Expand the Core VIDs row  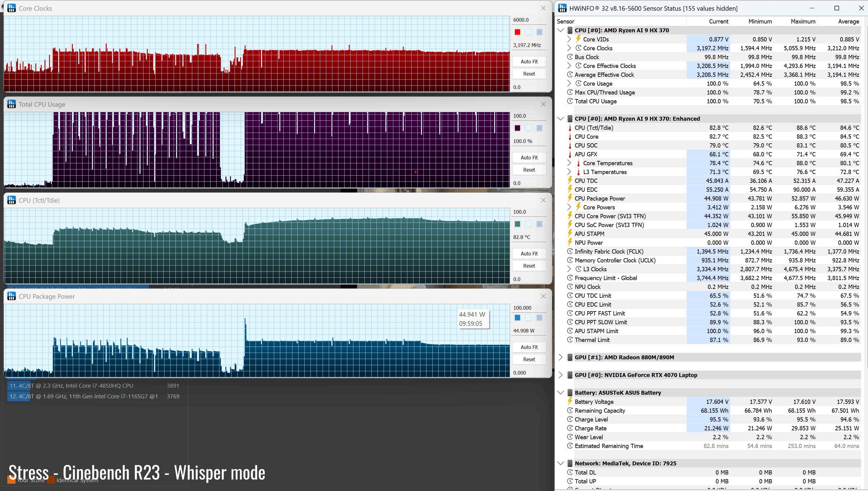pos(569,39)
